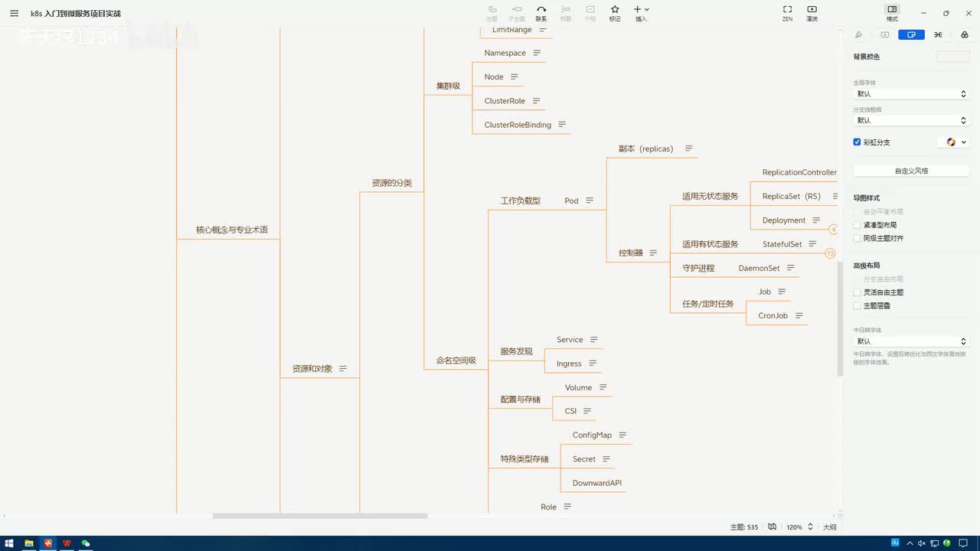Toggle the 格式 format panel
Viewport: 980px width, 551px height.
coord(892,13)
